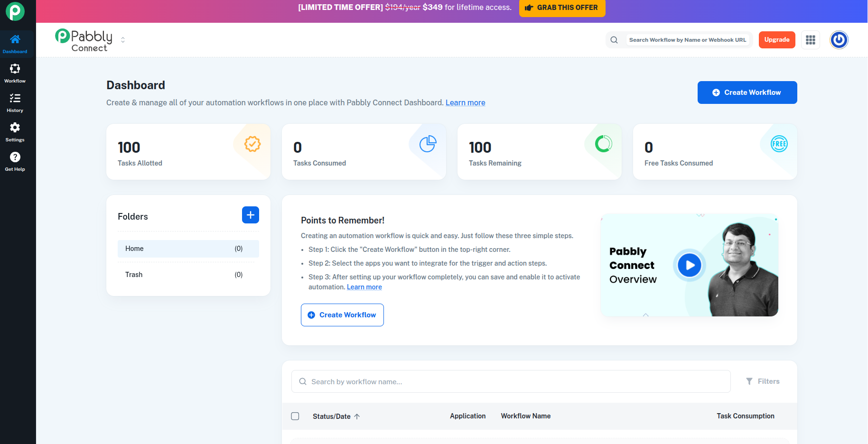The height and width of the screenshot is (444, 868).
Task: Click the Free Tasks Consumed label
Action: coord(679,163)
